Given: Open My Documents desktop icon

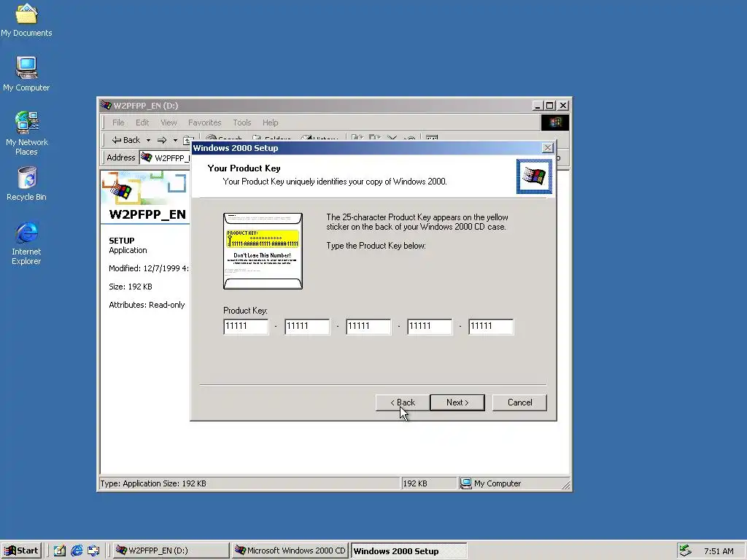Looking at the screenshot, I should click(x=26, y=20).
